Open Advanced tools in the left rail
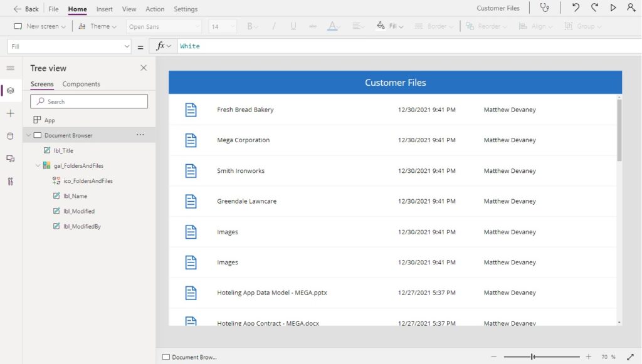The width and height of the screenshot is (642, 364). [9, 182]
